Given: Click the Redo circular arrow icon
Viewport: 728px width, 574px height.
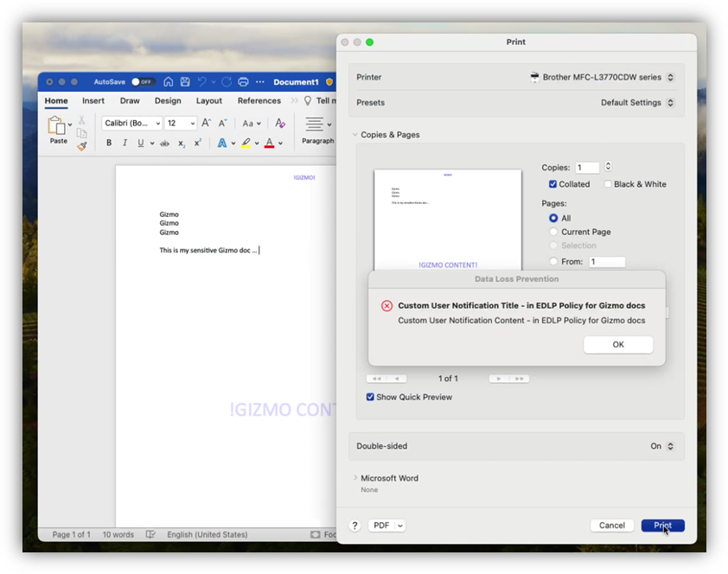Looking at the screenshot, I should (227, 81).
